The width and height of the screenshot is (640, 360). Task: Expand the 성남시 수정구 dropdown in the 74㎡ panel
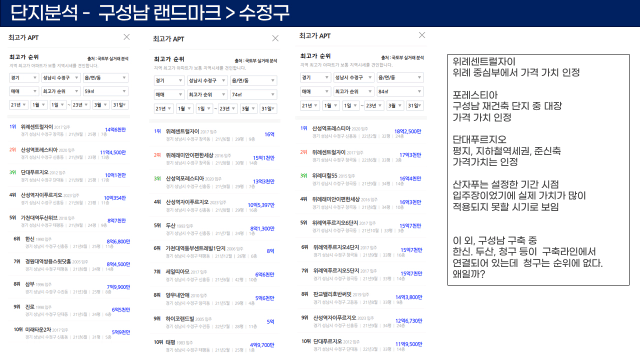point(207,80)
